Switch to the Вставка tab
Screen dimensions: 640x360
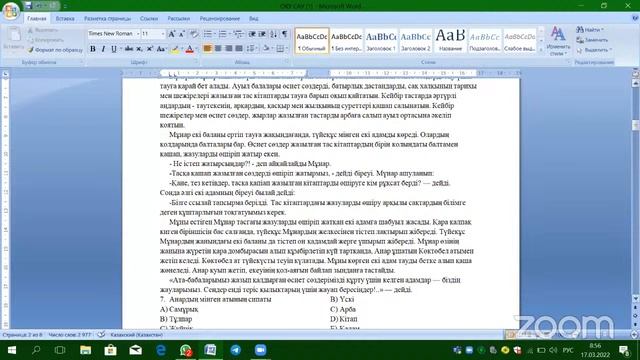(x=65, y=18)
